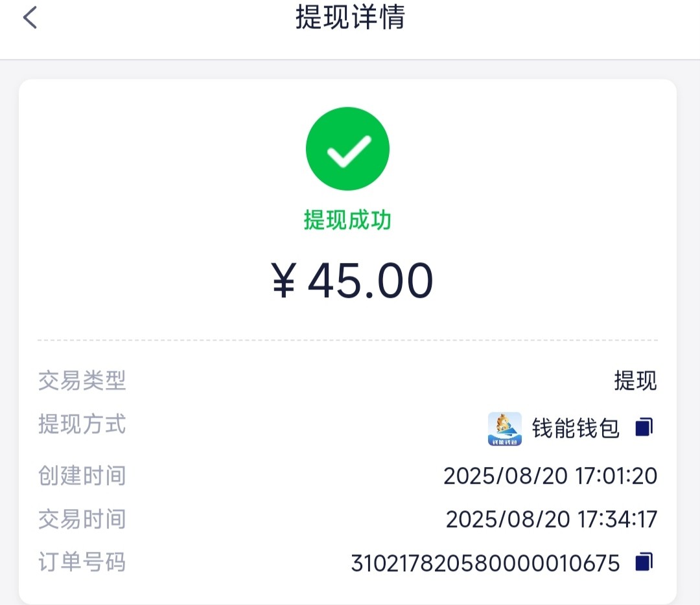The width and height of the screenshot is (700, 605).
Task: Tap the 提现详情 page title
Action: [x=350, y=17]
